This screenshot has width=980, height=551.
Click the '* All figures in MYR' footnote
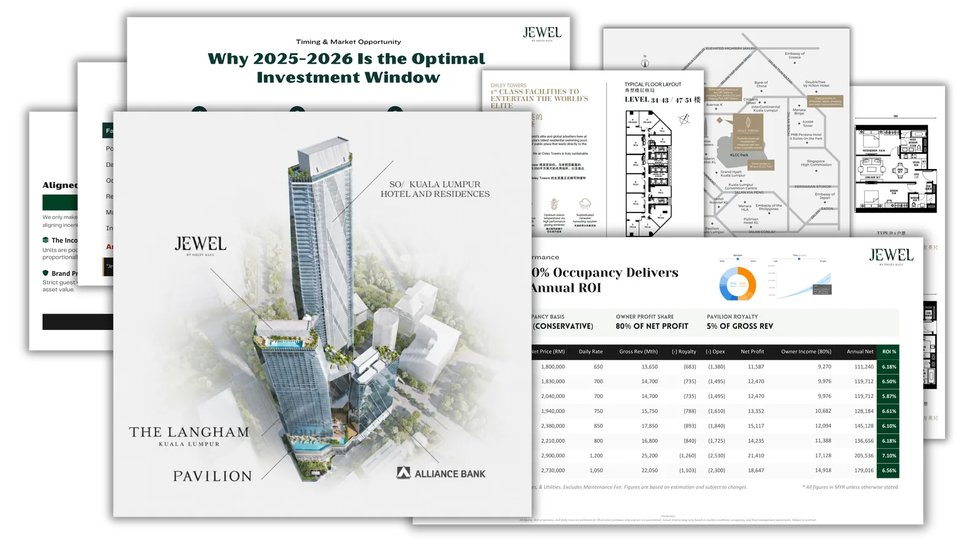pos(850,487)
